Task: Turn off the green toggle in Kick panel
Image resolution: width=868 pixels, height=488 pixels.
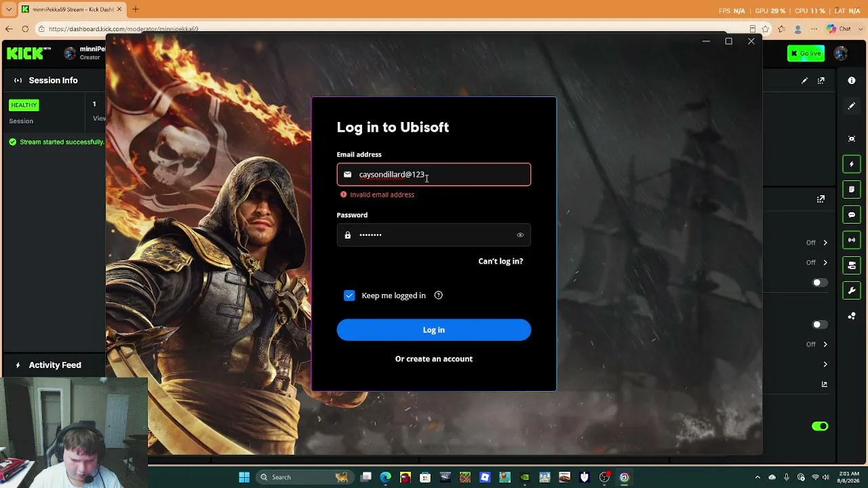Action: pyautogui.click(x=820, y=426)
